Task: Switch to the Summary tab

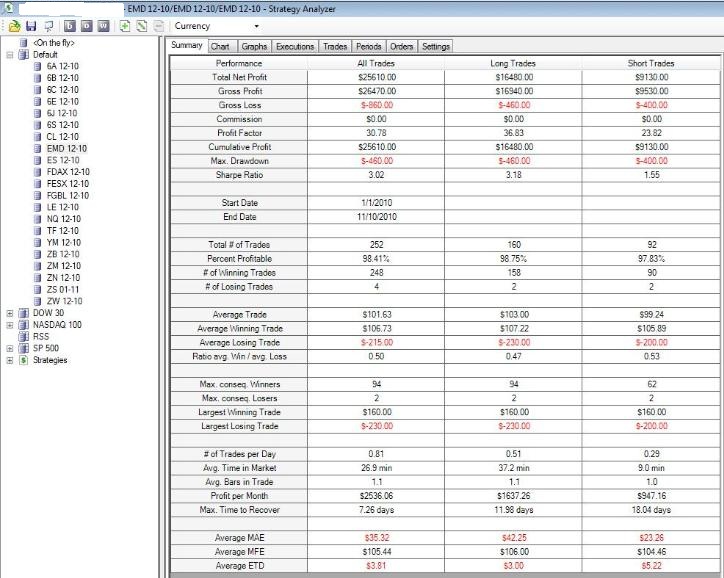Action: tap(187, 45)
